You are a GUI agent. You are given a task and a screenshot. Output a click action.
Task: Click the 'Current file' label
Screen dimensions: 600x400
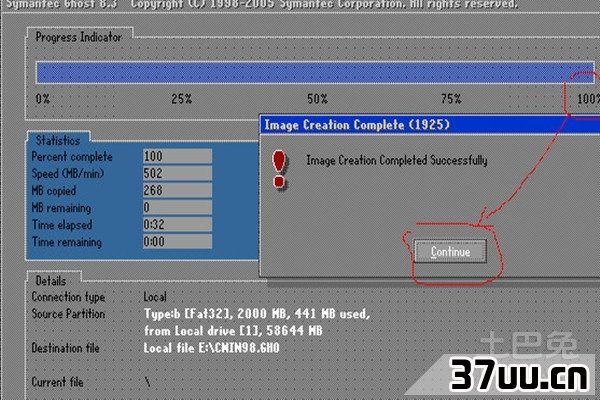(57, 382)
